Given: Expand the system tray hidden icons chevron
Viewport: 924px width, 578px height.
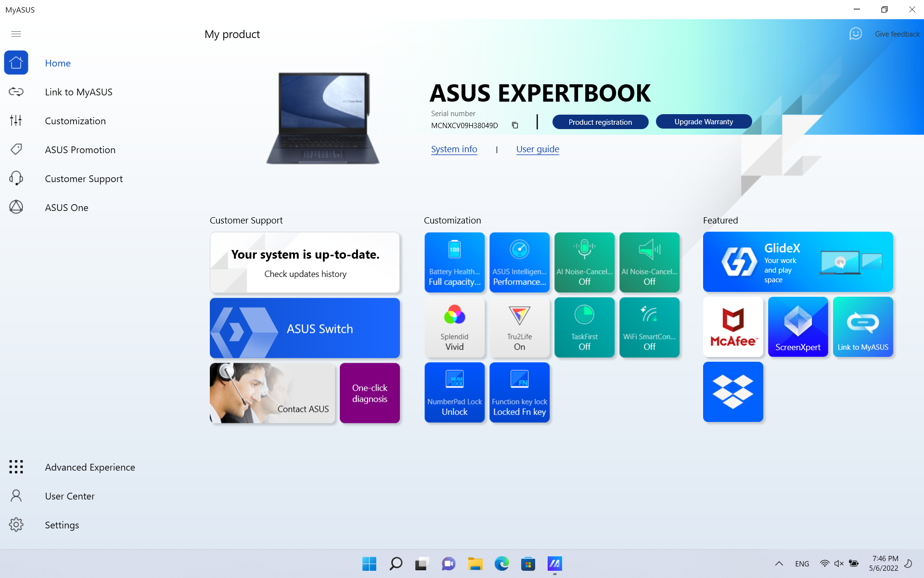Looking at the screenshot, I should click(x=779, y=564).
